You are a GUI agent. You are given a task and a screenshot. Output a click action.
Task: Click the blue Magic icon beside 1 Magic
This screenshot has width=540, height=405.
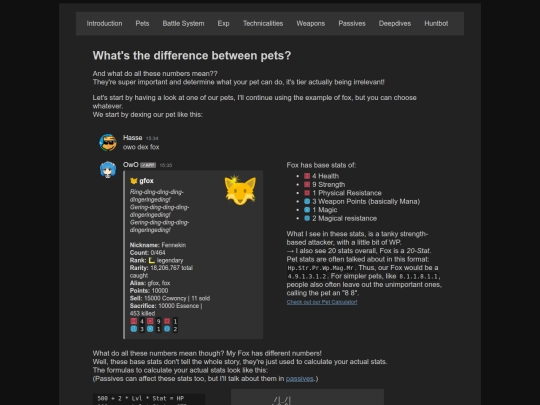307,210
